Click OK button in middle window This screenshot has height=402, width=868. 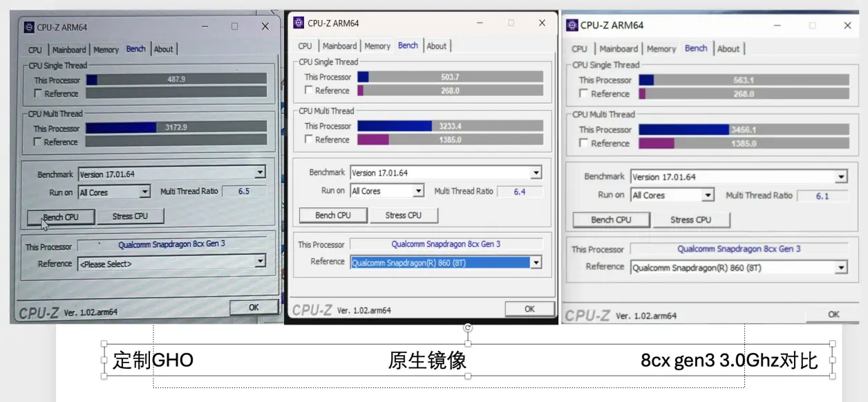(529, 309)
